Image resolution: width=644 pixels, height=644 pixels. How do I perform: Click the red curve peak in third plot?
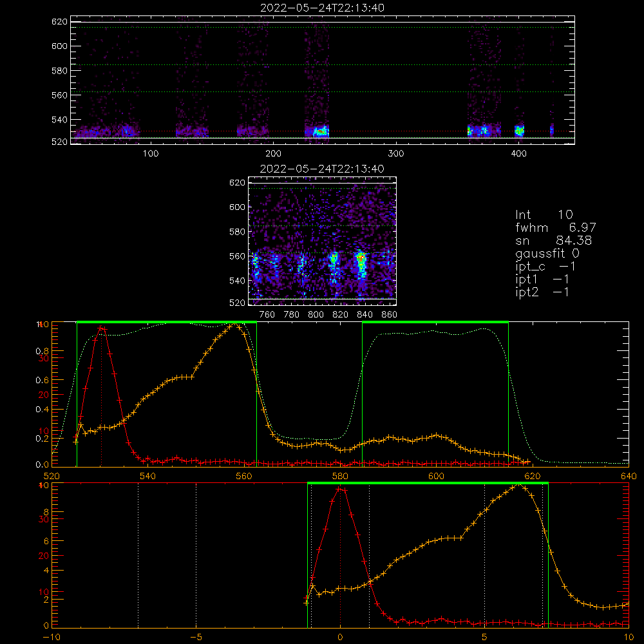(x=101, y=327)
